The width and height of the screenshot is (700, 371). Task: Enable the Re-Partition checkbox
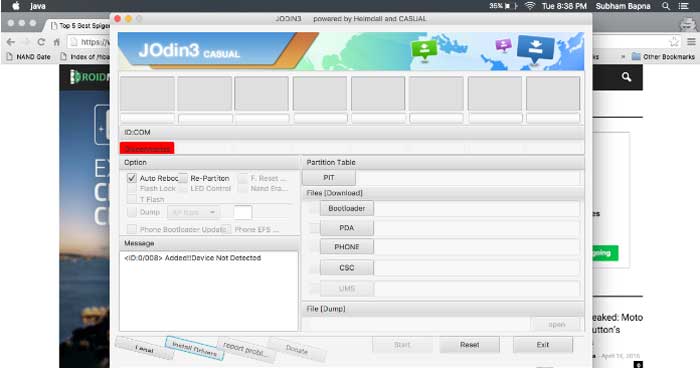183,178
